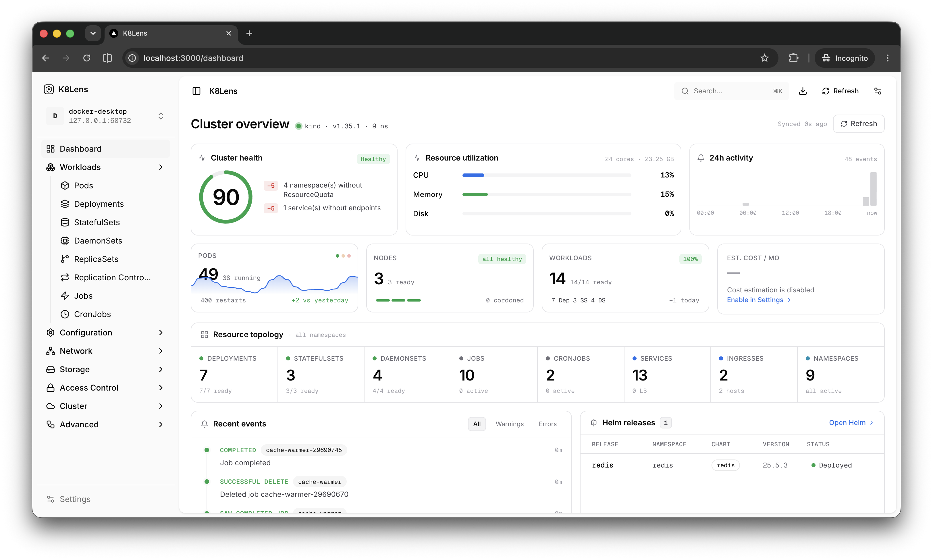The height and width of the screenshot is (560, 933).
Task: Open the browser tab search dropdown
Action: [x=93, y=33]
